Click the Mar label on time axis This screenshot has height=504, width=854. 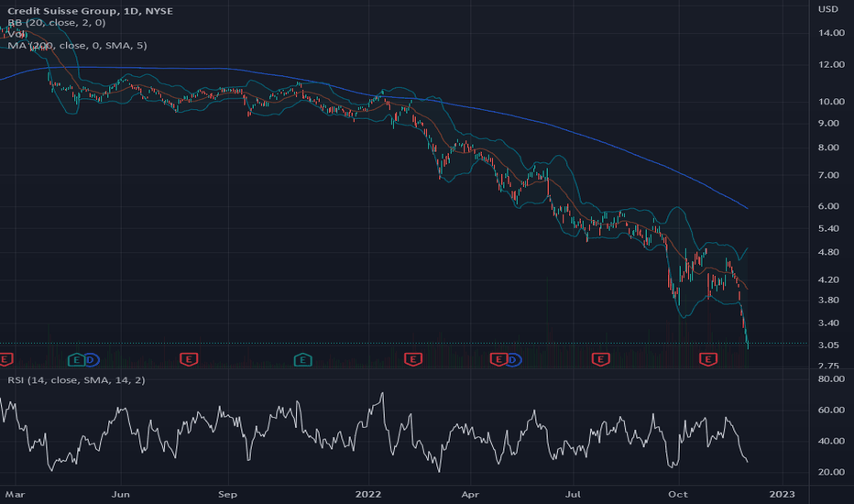click(x=16, y=494)
